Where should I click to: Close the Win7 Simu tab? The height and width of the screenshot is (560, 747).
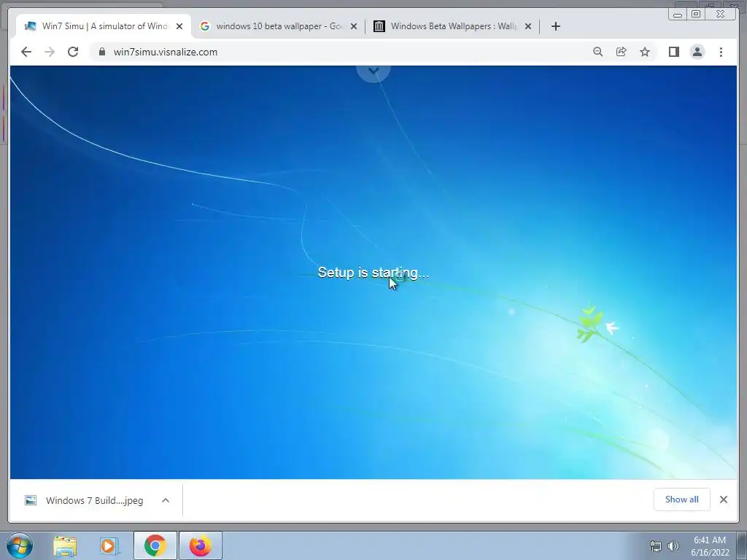[179, 26]
